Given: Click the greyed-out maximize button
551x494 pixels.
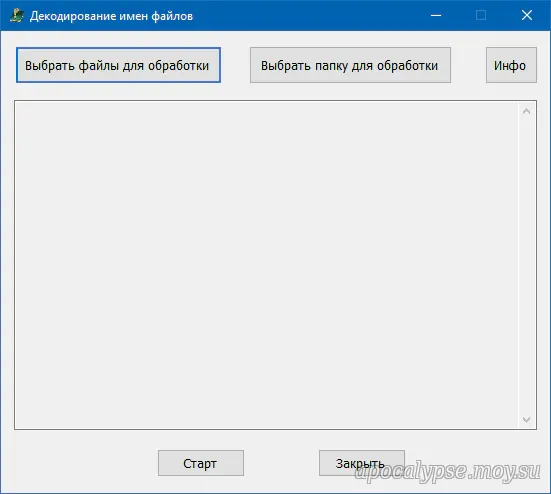Looking at the screenshot, I should (481, 15).
